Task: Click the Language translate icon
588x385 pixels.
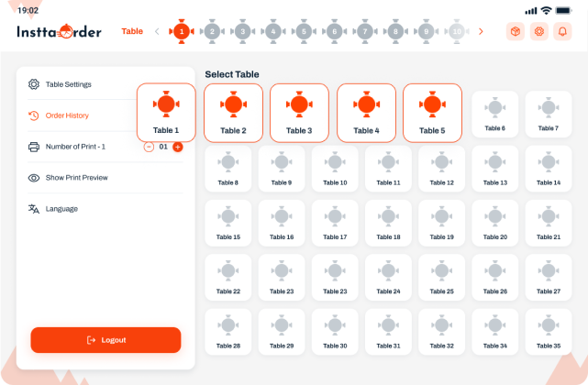Action: [34, 209]
